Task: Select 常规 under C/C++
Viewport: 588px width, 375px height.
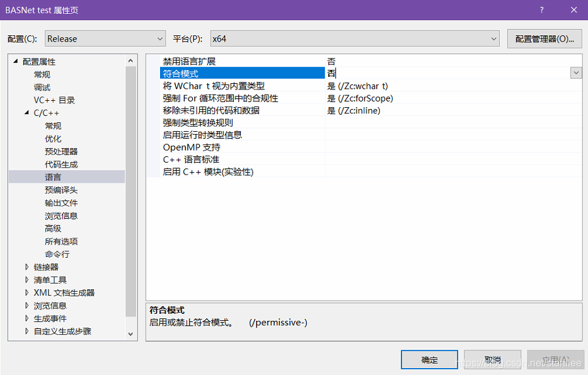Action: [x=53, y=125]
